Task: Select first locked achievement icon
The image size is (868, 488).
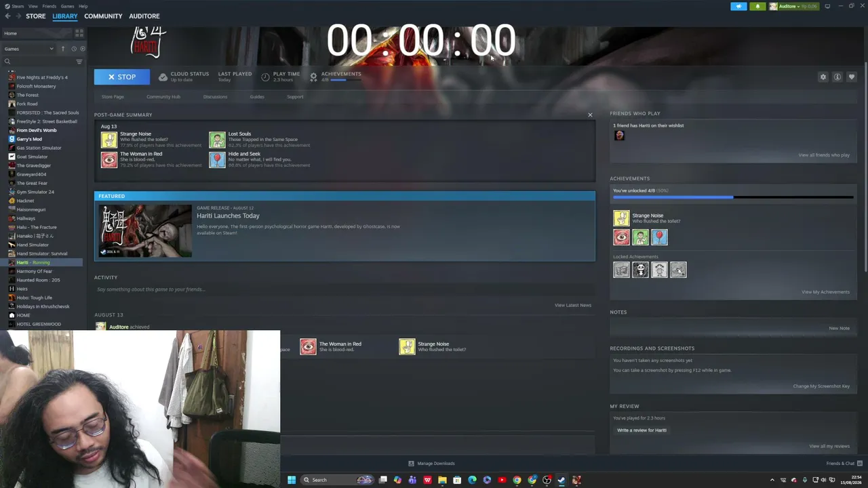Action: point(622,270)
